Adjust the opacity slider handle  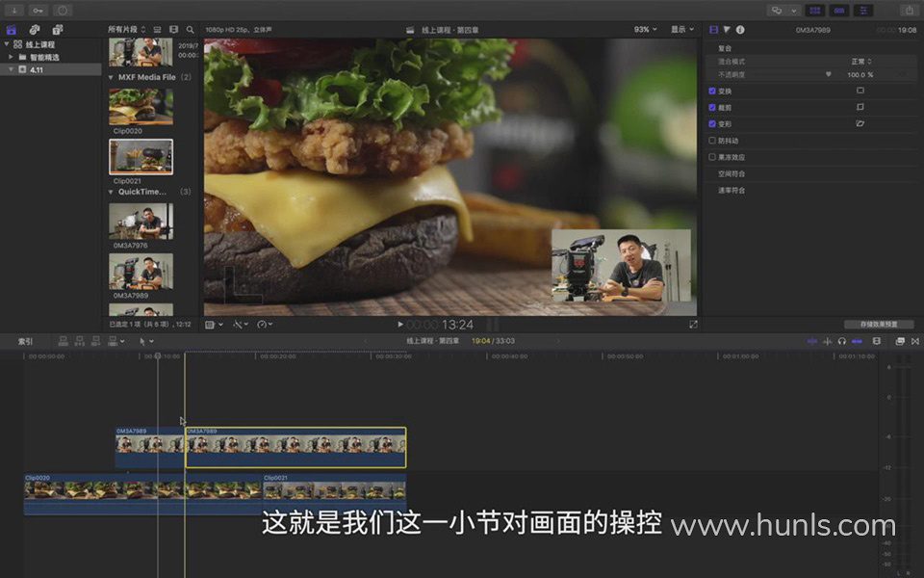(828, 74)
